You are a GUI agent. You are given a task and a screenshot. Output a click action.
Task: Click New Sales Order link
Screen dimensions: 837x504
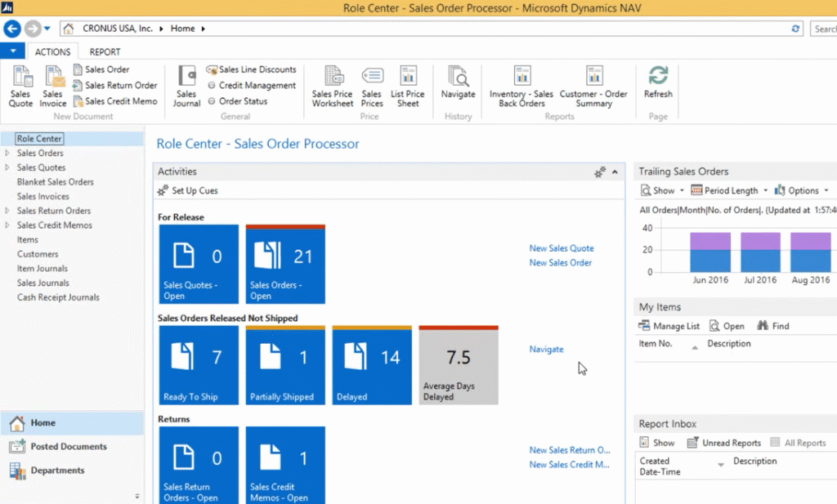click(x=561, y=262)
